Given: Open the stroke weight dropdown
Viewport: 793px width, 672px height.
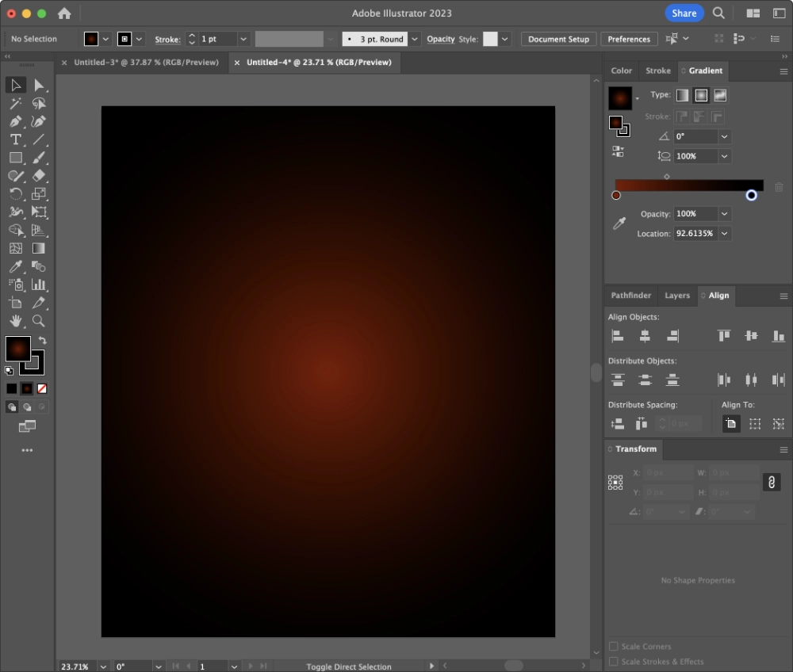Looking at the screenshot, I should pyautogui.click(x=243, y=39).
